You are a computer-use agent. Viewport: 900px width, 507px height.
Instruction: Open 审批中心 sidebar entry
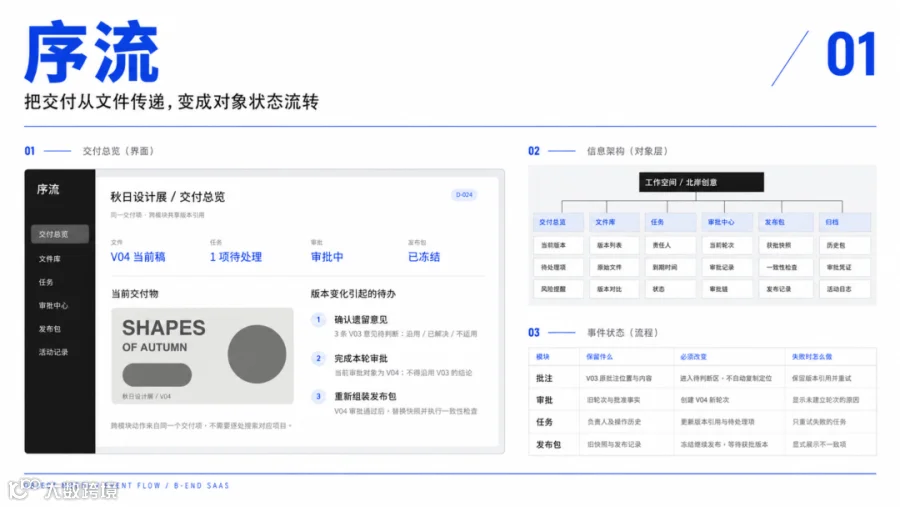click(53, 305)
